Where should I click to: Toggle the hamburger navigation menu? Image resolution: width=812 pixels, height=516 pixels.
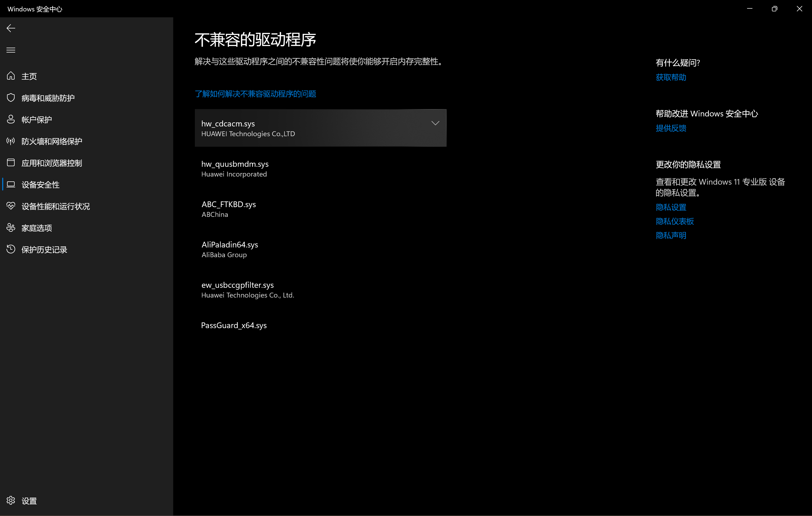click(x=11, y=50)
